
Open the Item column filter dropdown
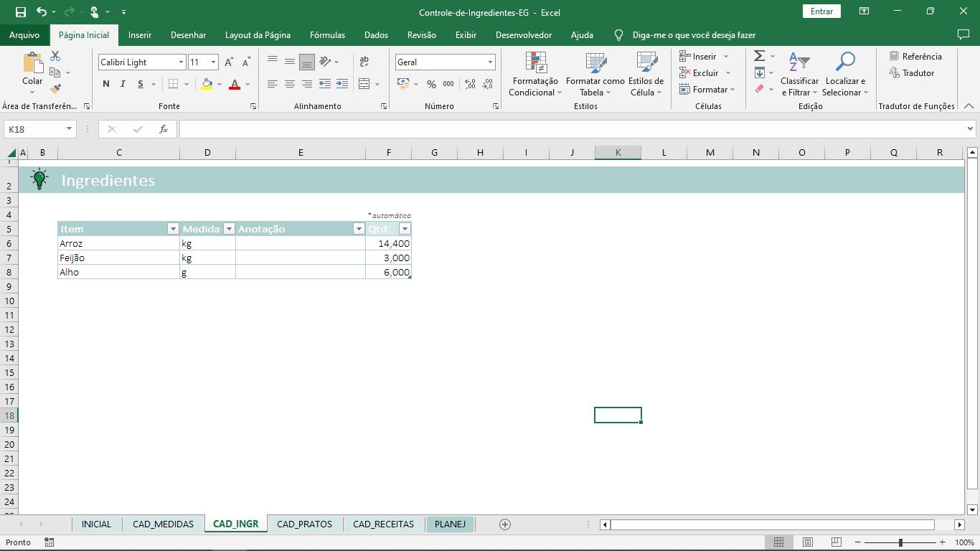click(172, 229)
